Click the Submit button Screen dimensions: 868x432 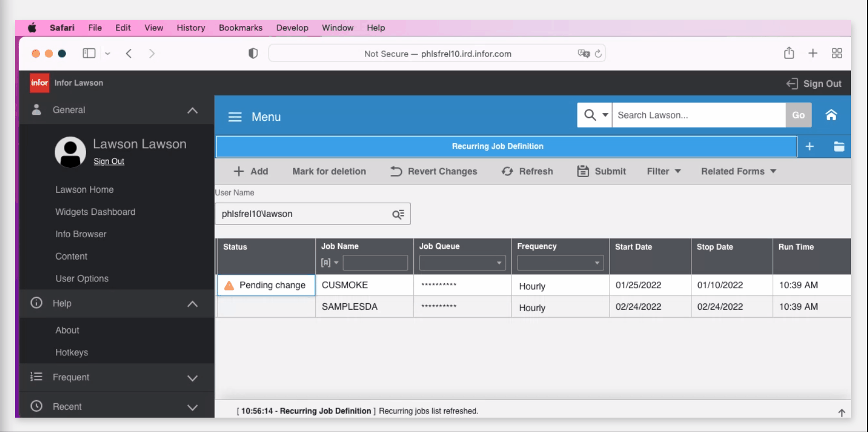pos(602,171)
